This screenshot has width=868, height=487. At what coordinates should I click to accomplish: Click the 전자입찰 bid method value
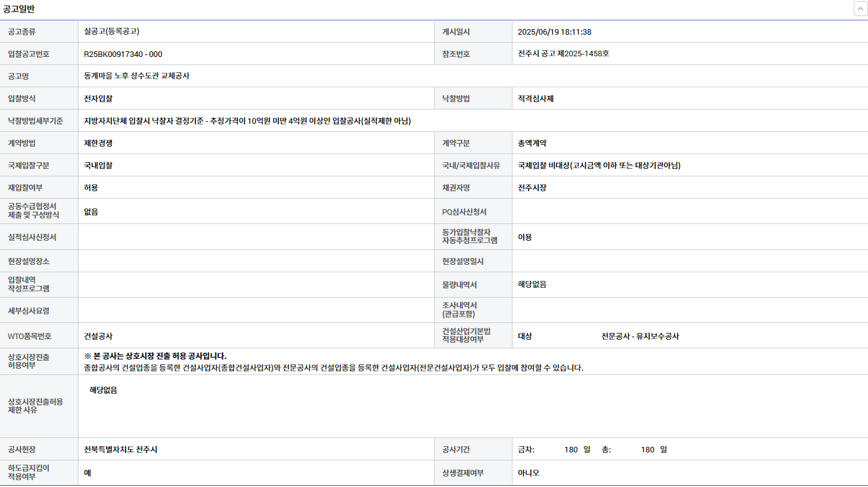coord(98,98)
